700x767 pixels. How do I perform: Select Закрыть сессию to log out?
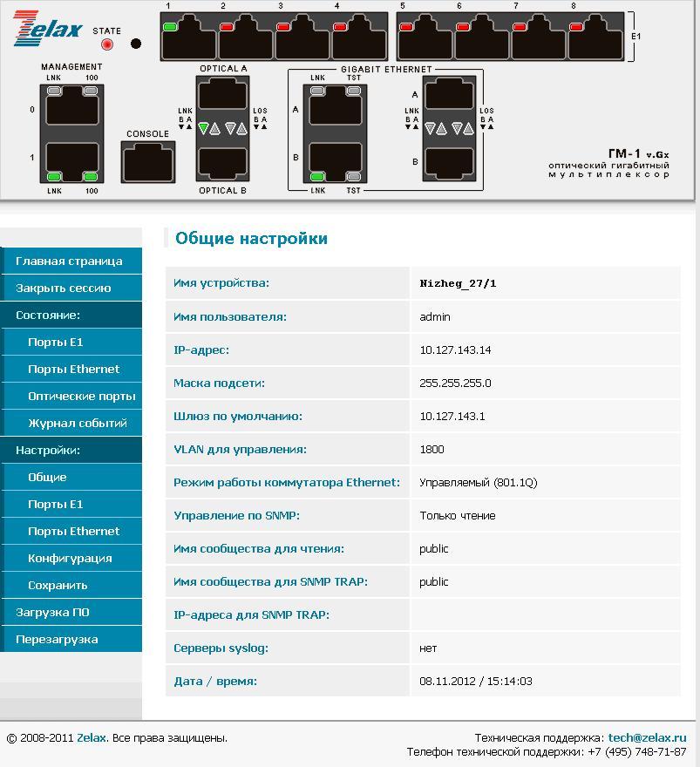(71, 288)
